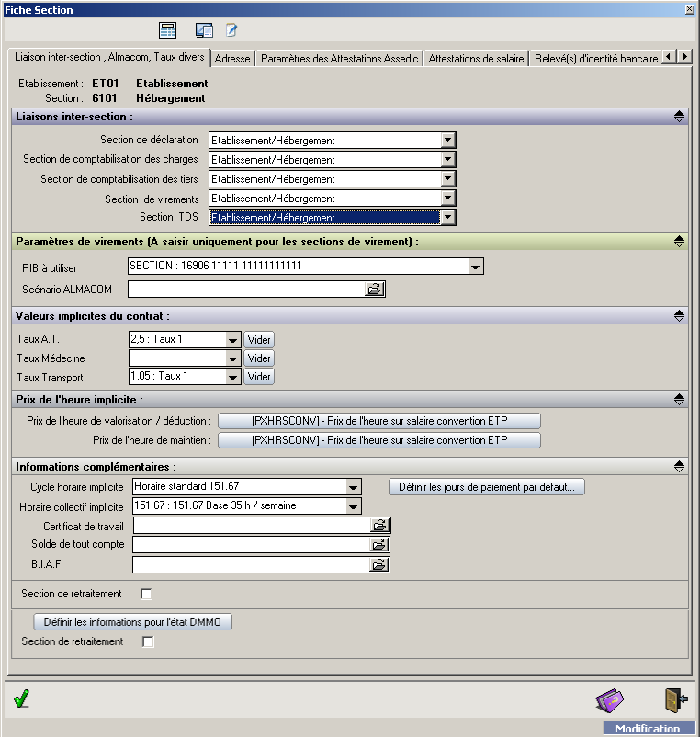Exit via the door icon
The height and width of the screenshot is (738, 700).
[x=675, y=700]
